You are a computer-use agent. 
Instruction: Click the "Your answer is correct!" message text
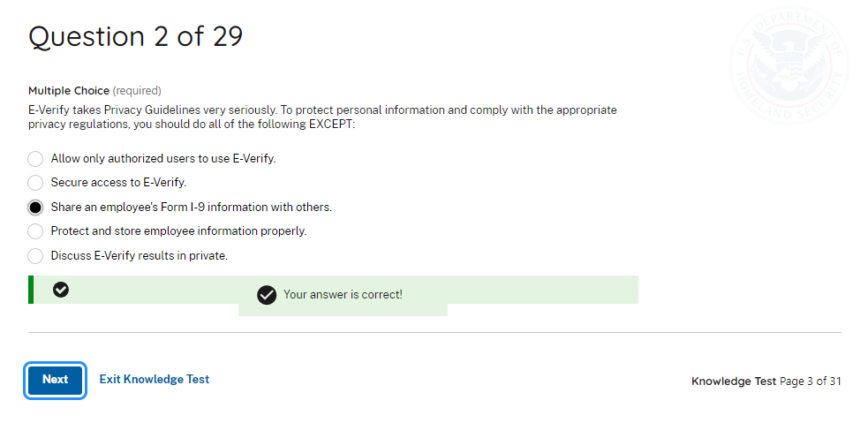click(343, 295)
